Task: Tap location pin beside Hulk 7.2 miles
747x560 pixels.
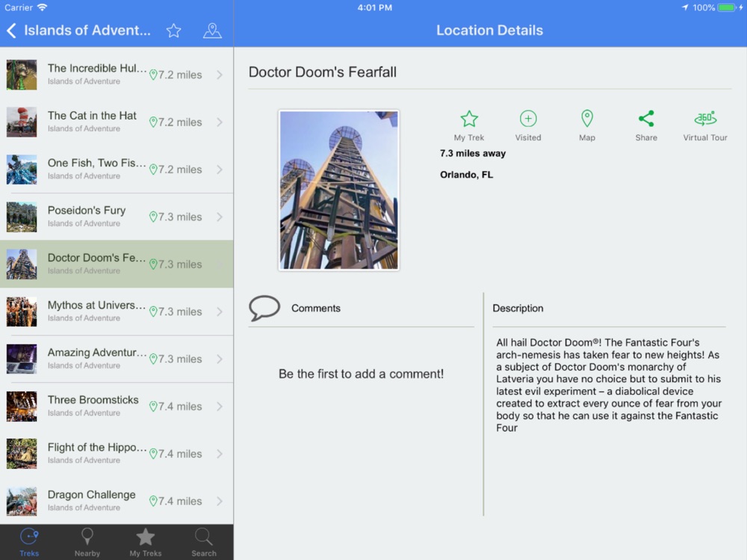Action: 153,75
